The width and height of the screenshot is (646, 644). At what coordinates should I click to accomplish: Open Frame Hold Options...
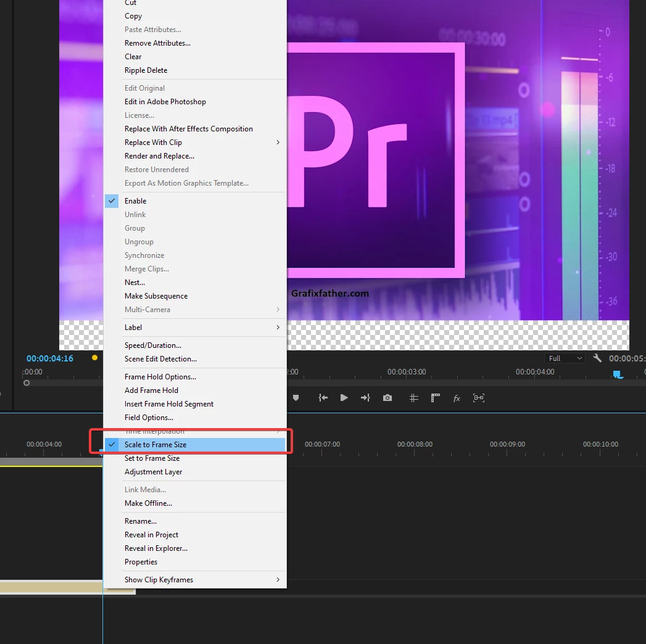(195, 377)
